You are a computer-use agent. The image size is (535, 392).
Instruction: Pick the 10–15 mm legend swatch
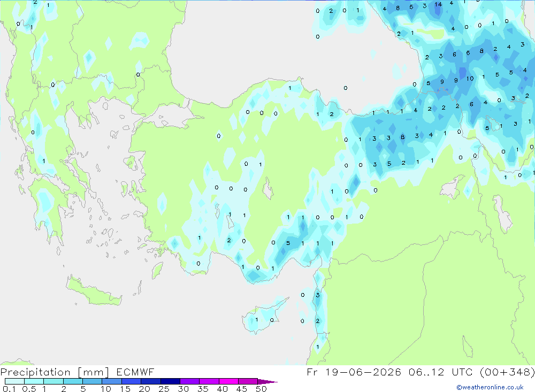coord(112,381)
